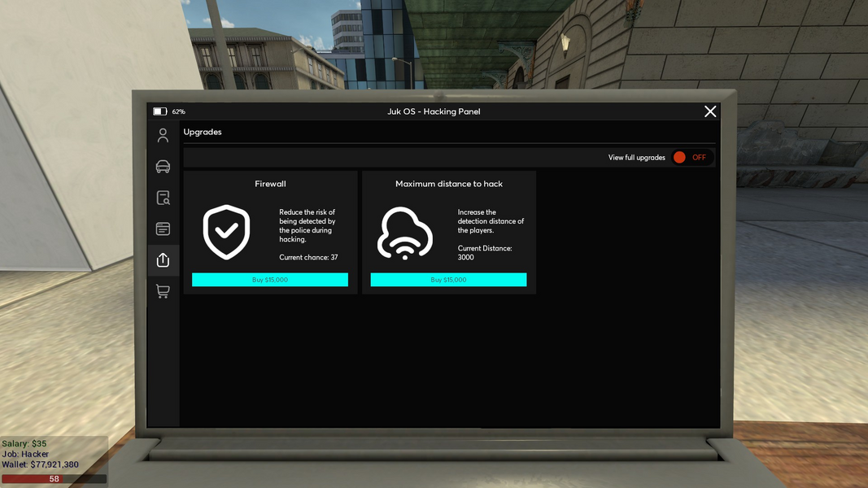Click the Juk OS - Hacking Panel title
868x488 pixels.
[434, 111]
